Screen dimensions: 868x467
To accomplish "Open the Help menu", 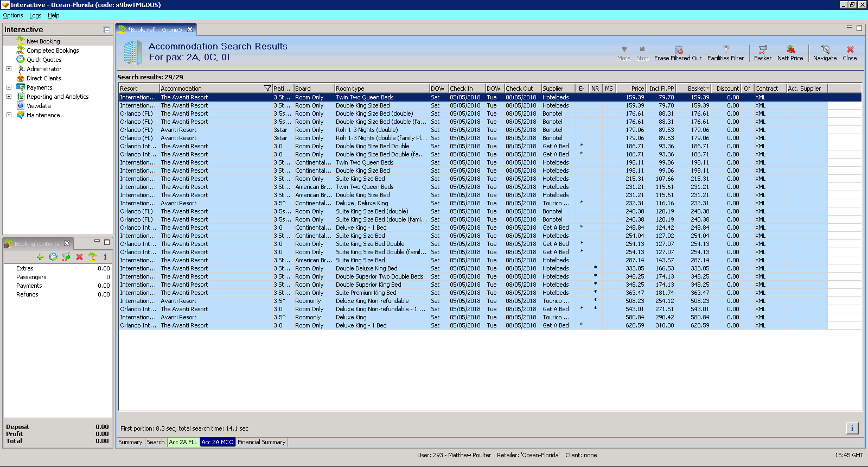I will point(54,15).
